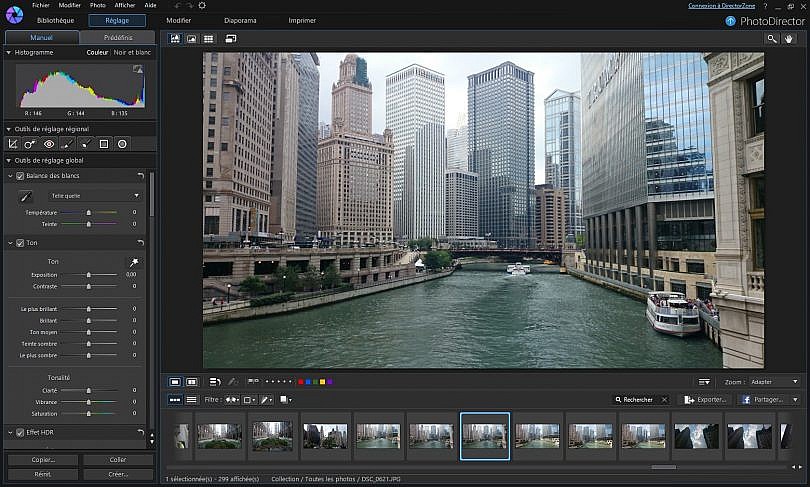This screenshot has height=487, width=810.
Task: Switch browser to list view
Action: coord(192,400)
